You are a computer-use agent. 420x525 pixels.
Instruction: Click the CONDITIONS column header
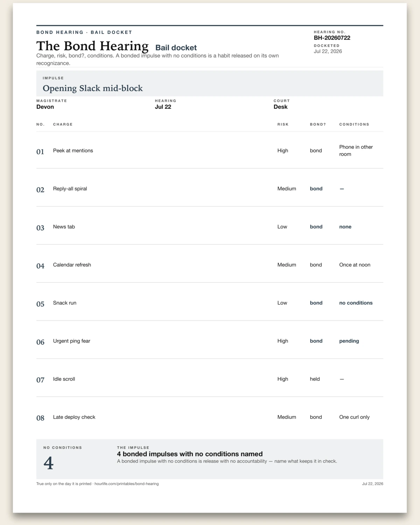tap(354, 124)
